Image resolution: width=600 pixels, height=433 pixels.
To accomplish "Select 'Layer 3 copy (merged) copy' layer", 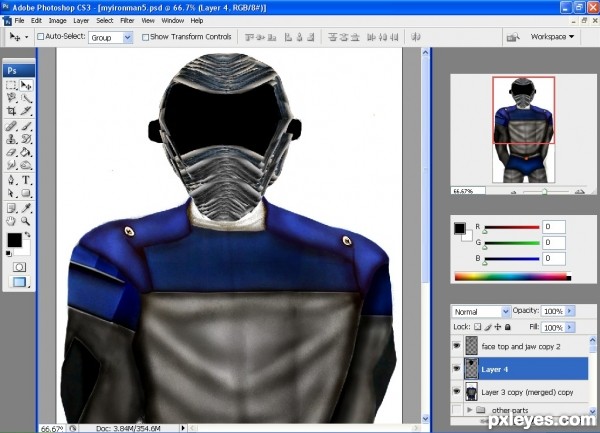I will [x=527, y=392].
